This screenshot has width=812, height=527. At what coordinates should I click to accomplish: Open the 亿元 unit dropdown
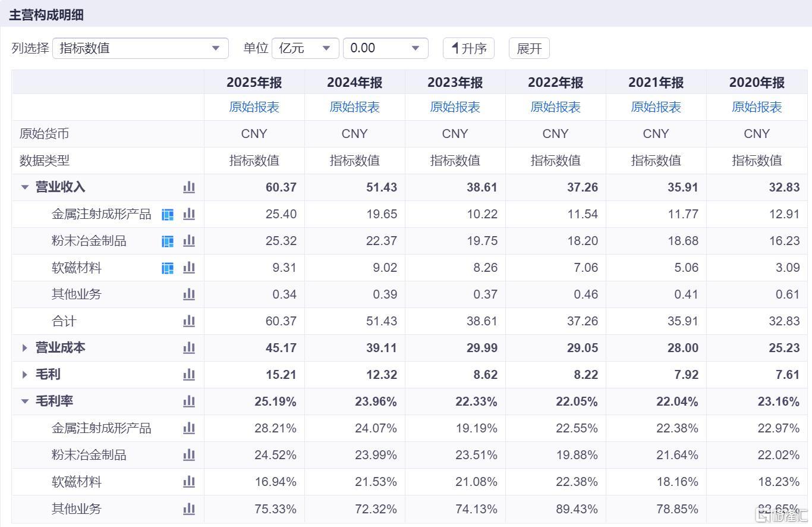click(306, 48)
